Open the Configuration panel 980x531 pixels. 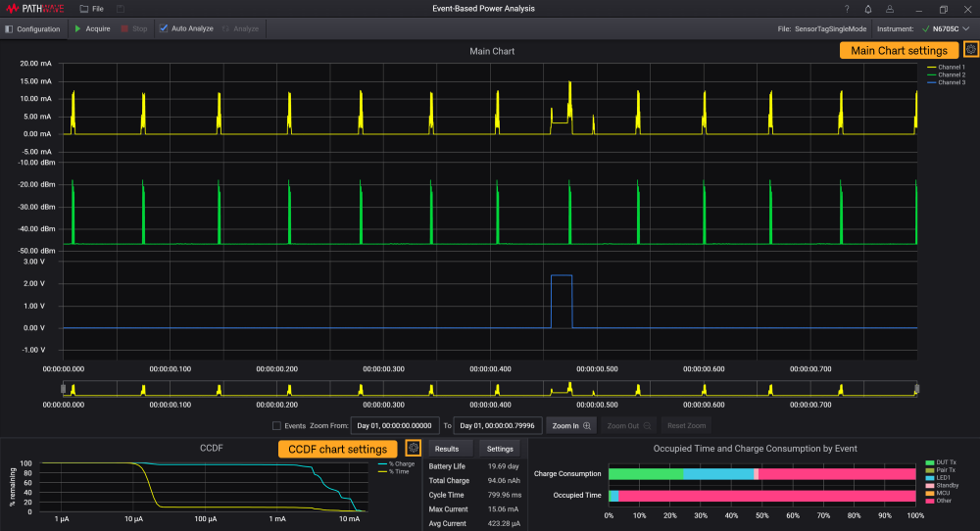tap(33, 28)
